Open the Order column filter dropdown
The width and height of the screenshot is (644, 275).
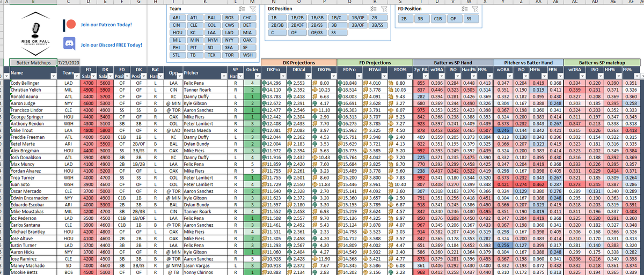click(x=257, y=76)
